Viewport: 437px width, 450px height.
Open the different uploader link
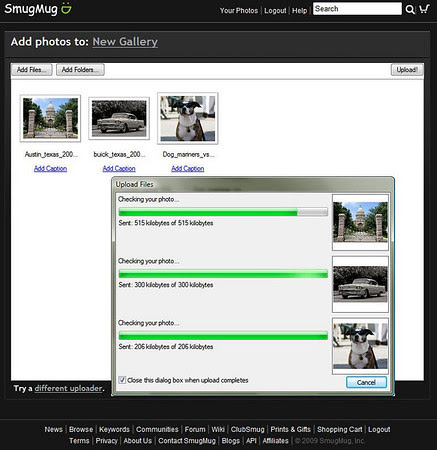pos(68,388)
